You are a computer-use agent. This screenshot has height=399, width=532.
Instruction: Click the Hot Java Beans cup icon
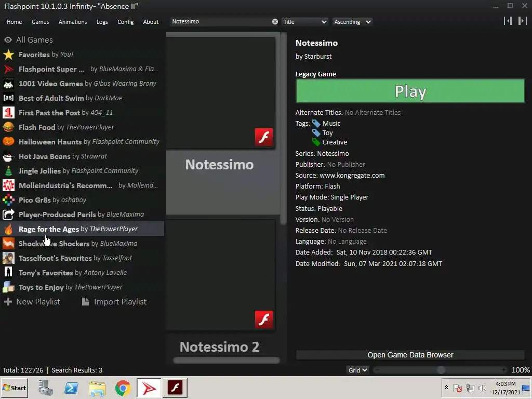click(x=8, y=156)
